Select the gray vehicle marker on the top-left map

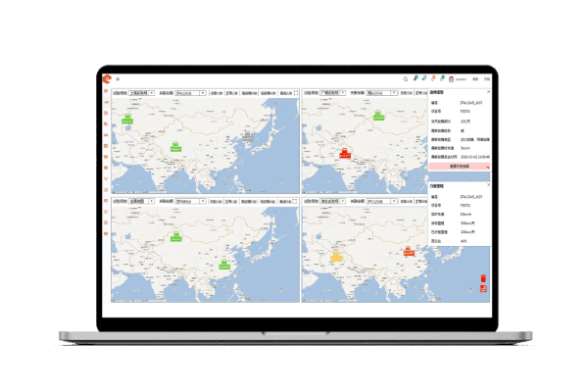[x=248, y=138]
